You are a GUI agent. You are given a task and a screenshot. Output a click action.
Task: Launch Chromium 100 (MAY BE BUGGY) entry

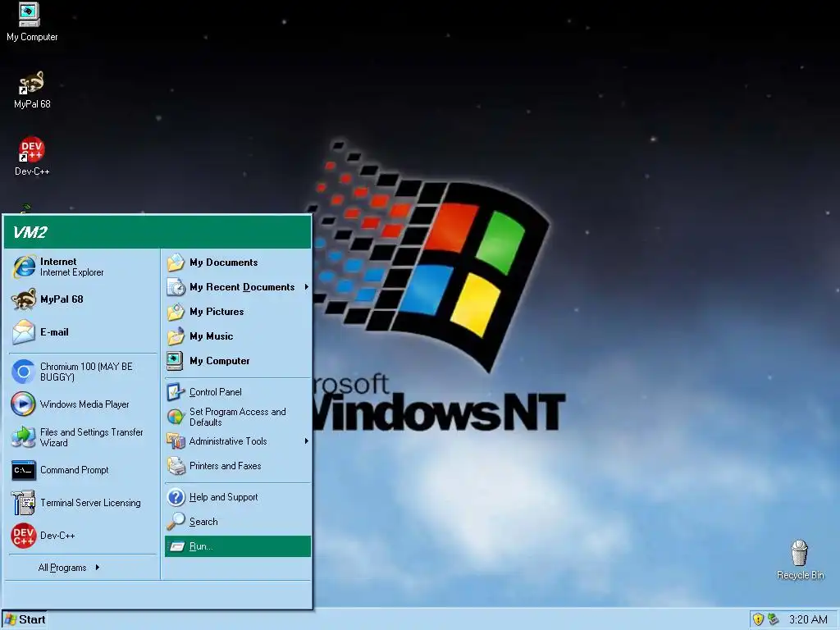tap(83, 372)
